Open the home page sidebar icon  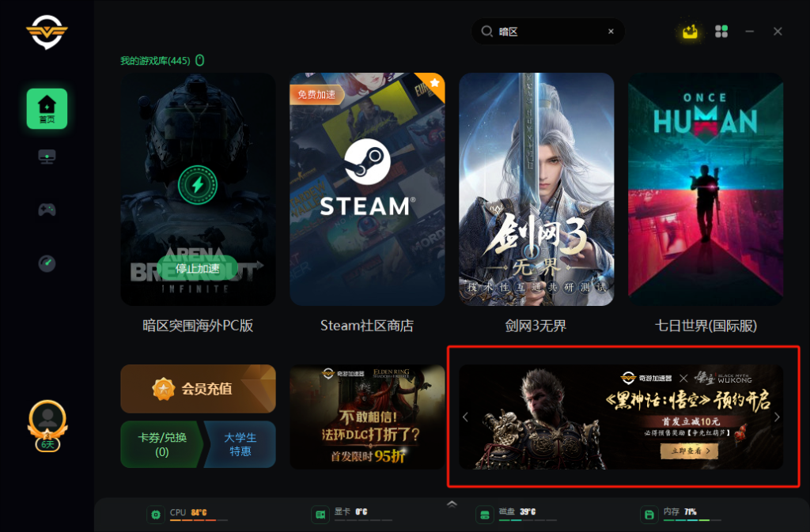pyautogui.click(x=47, y=108)
